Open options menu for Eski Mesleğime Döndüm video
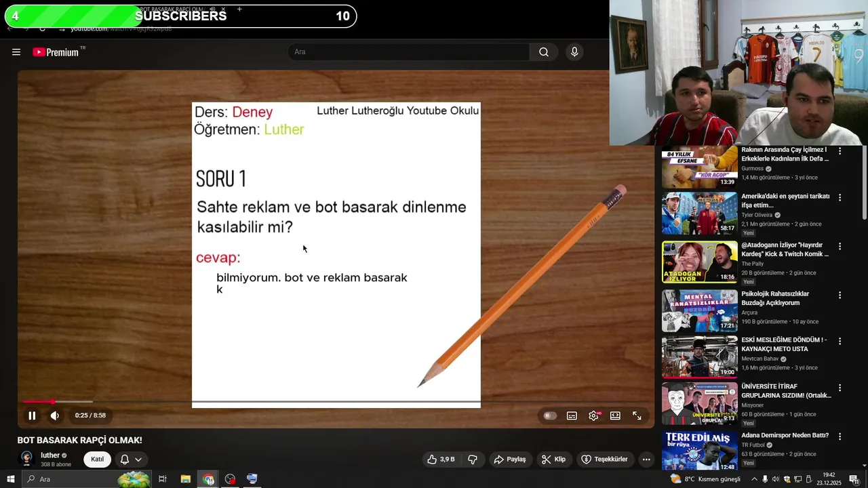Viewport: 868px width, 488px height. pos(840,342)
